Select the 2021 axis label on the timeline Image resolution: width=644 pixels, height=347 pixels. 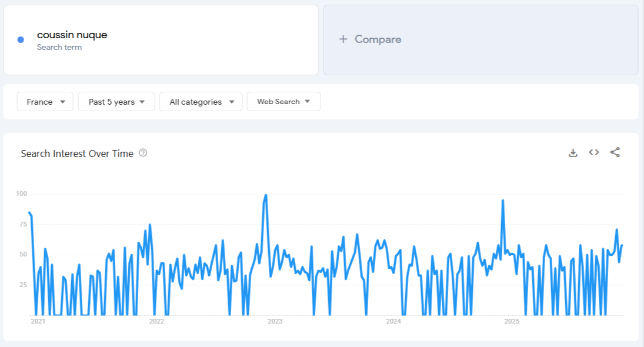(x=38, y=321)
